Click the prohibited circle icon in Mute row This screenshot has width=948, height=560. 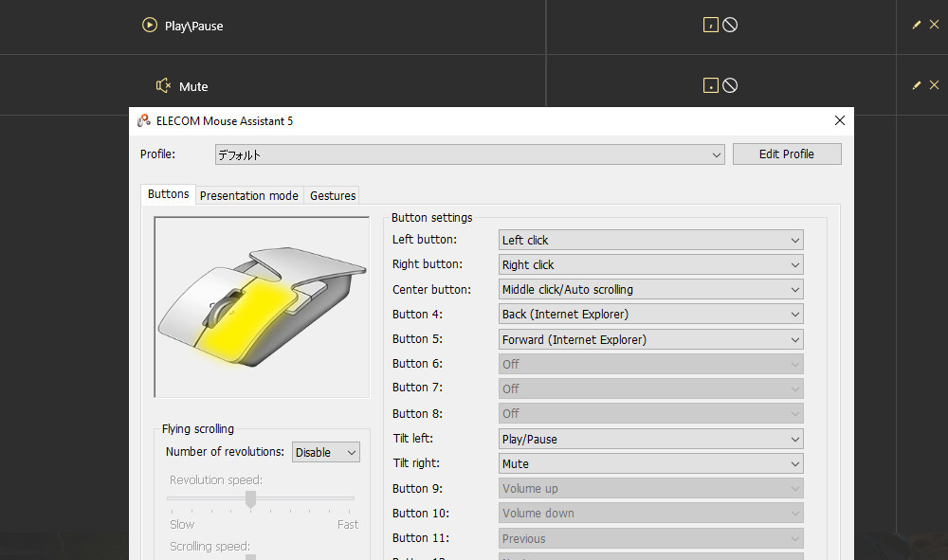pos(730,85)
